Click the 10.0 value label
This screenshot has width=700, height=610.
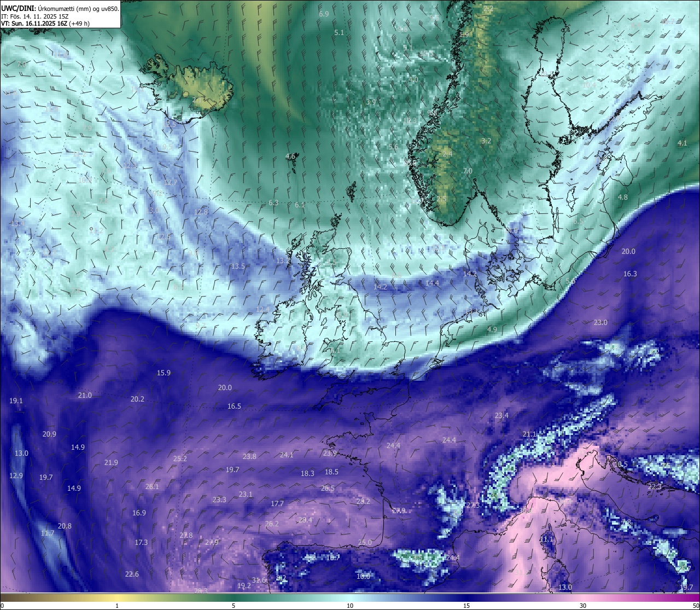pos(363,576)
